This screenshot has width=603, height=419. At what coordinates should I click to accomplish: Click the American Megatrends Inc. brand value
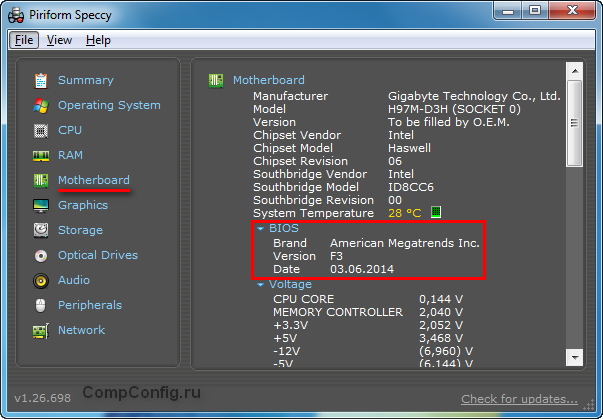405,243
